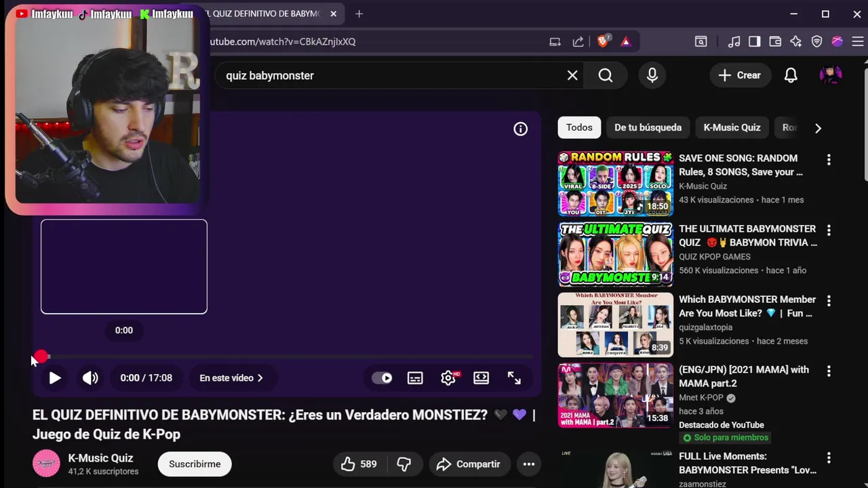The height and width of the screenshot is (488, 868).
Task: Subscribe with the Suscribirme button
Action: 195,464
